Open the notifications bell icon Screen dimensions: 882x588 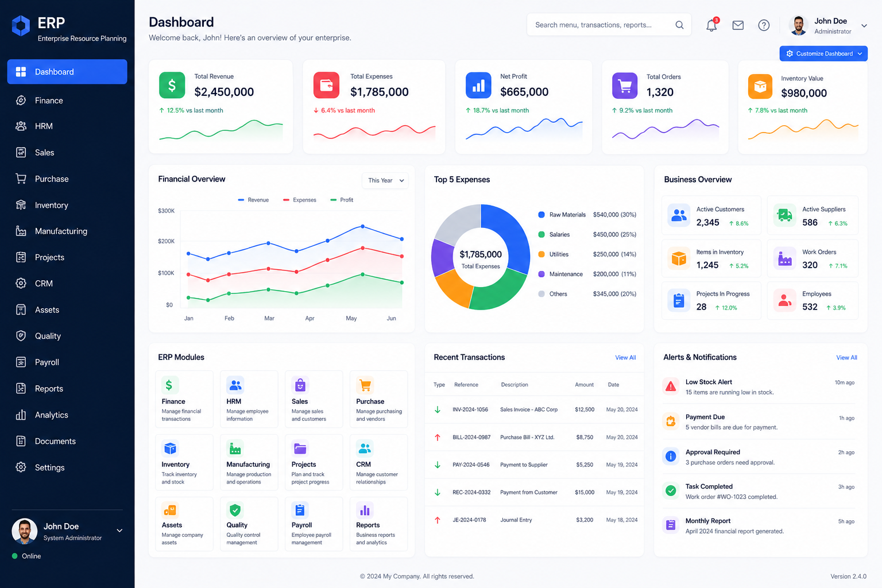711,25
